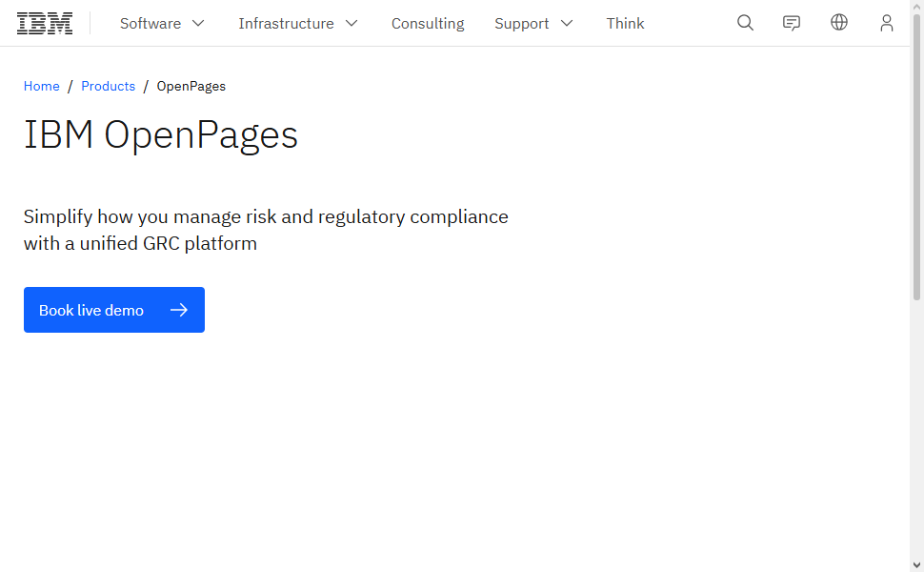Image resolution: width=924 pixels, height=572 pixels.
Task: Open the chat message icon
Action: 792,23
